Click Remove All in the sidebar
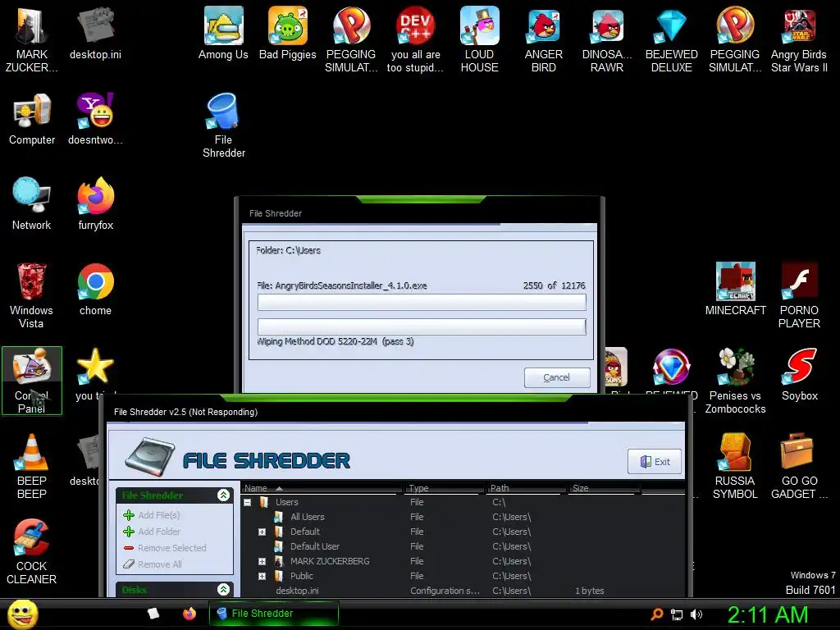Image resolution: width=840 pixels, height=630 pixels. click(x=153, y=564)
